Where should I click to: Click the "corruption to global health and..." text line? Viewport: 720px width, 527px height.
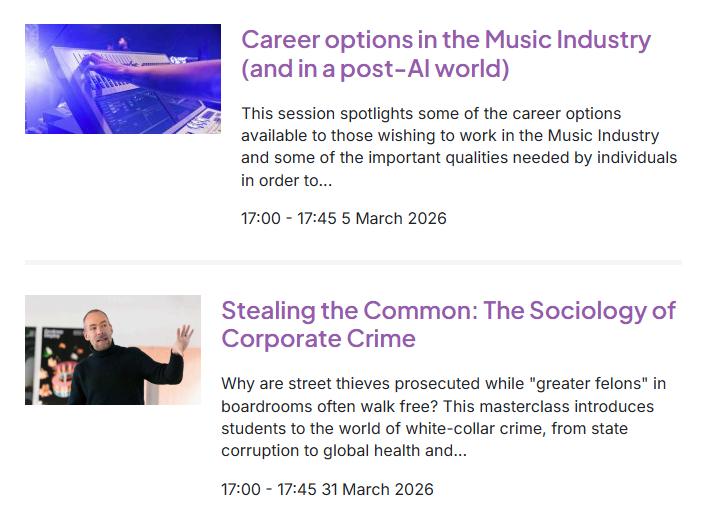coord(344,451)
